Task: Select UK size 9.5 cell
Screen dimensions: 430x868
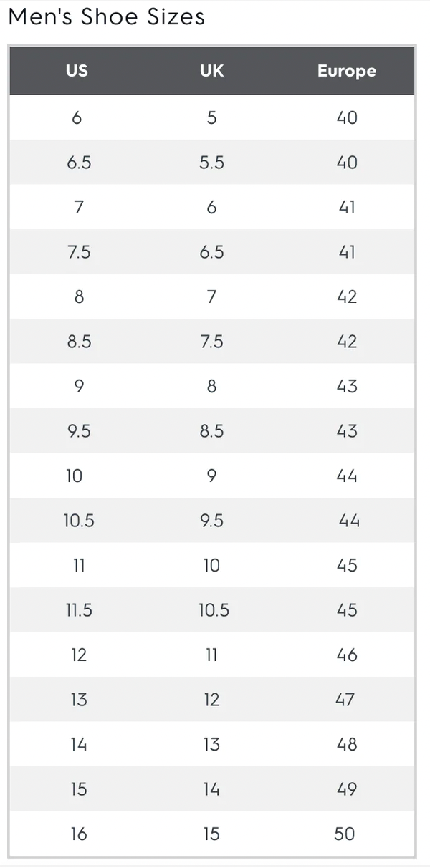Action: (x=211, y=521)
